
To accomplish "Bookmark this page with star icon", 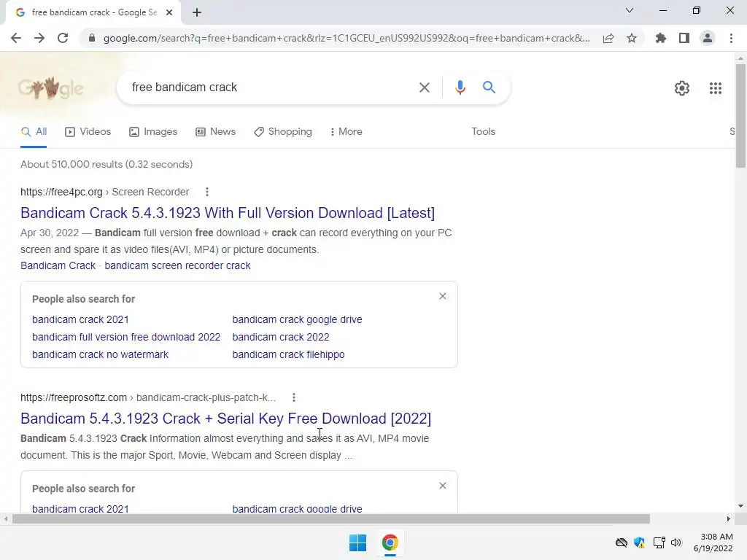I will click(632, 38).
